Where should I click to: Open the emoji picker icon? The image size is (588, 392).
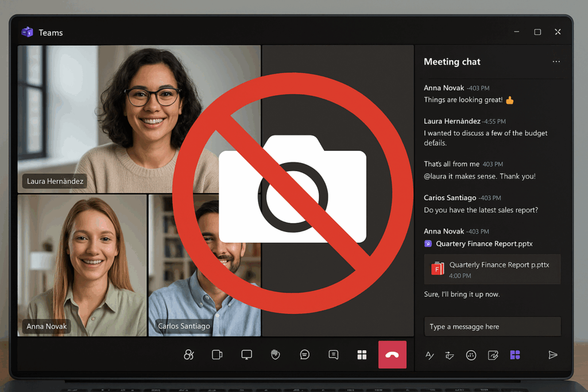pyautogui.click(x=471, y=355)
